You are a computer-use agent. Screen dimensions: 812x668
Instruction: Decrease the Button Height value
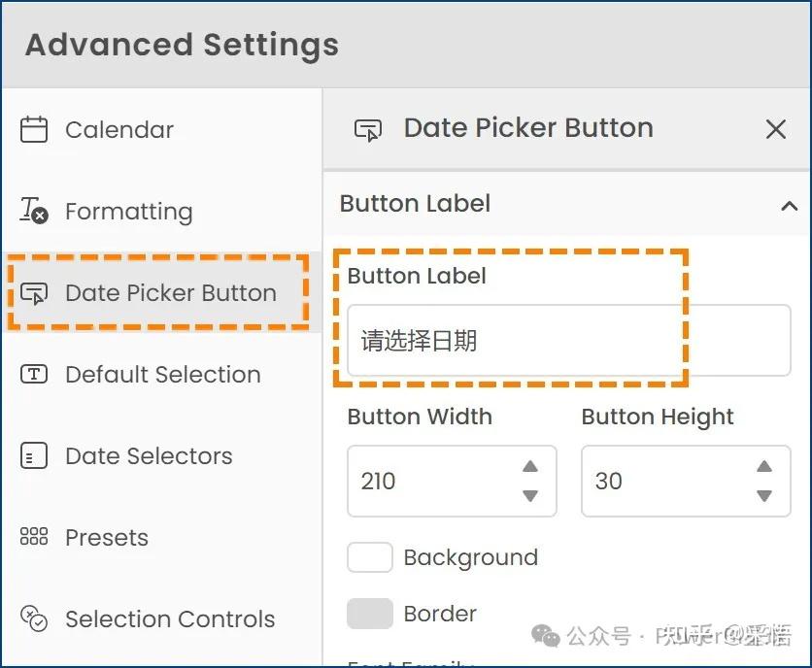coord(764,495)
